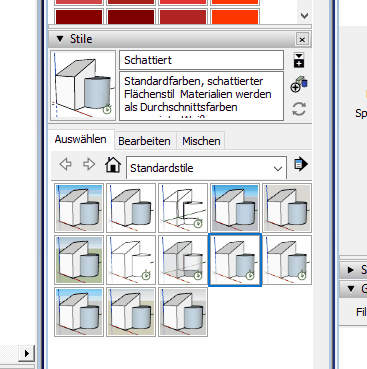Select the wireframe style thumbnail
Image resolution: width=367 pixels, height=369 pixels.
point(183,208)
